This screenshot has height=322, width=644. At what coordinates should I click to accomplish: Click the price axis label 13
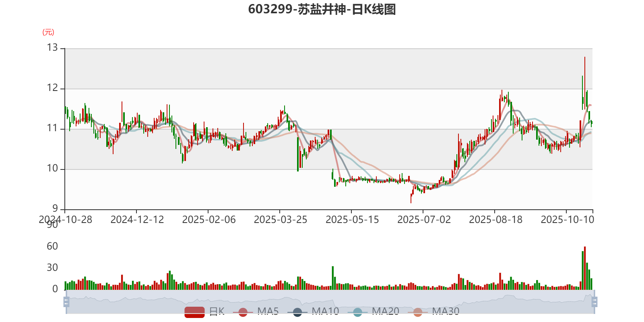[x=52, y=48]
